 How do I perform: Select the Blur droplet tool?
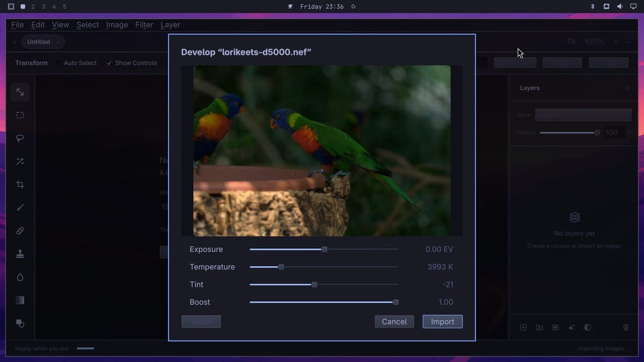tap(20, 277)
